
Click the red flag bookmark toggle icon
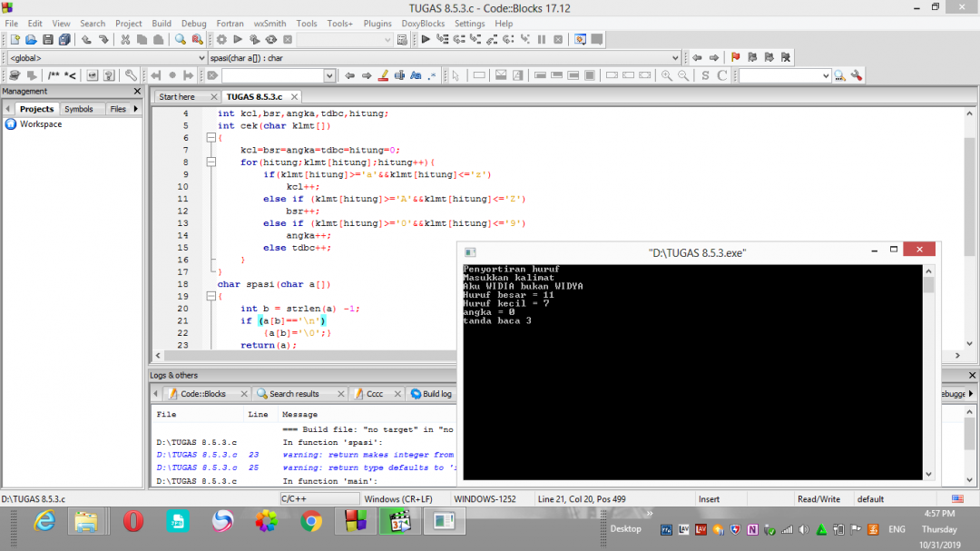pos(736,57)
